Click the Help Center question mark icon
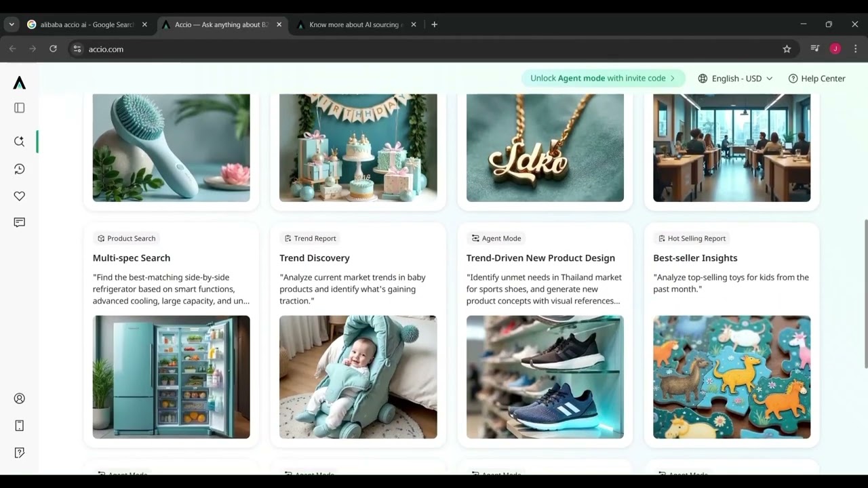The height and width of the screenshot is (488, 868). [793, 79]
